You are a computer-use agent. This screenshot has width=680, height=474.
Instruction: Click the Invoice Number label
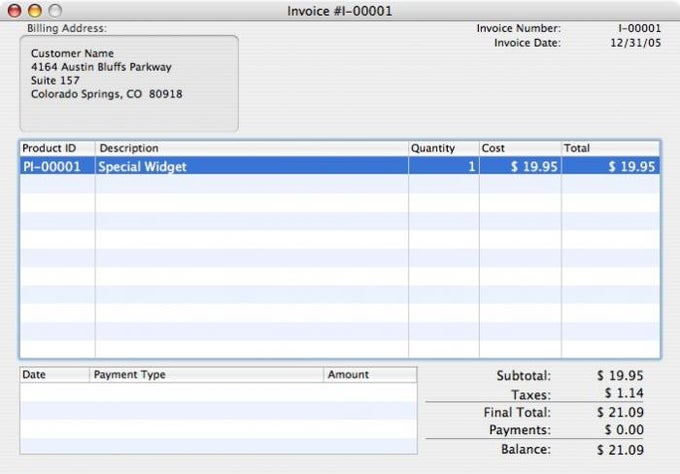pyautogui.click(x=519, y=28)
